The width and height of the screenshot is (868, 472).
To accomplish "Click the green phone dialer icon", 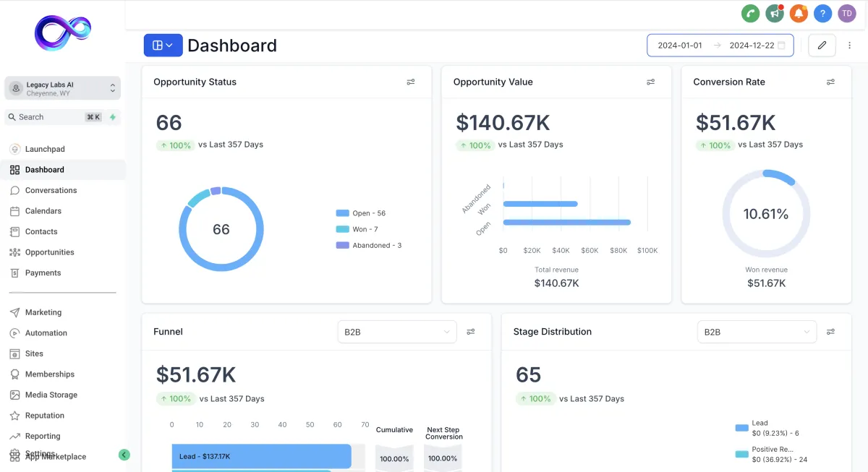I will click(x=750, y=13).
